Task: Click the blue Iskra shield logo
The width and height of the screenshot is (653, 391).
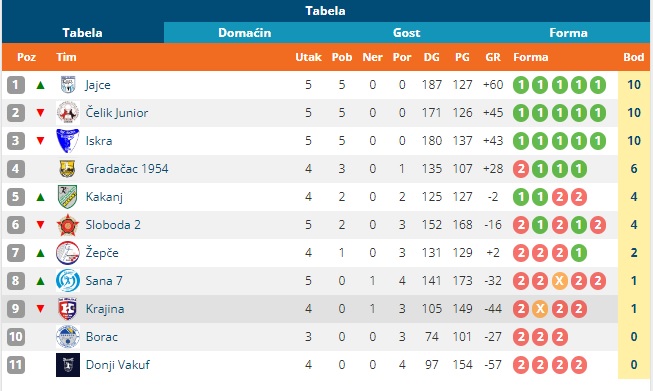Action: click(x=67, y=141)
